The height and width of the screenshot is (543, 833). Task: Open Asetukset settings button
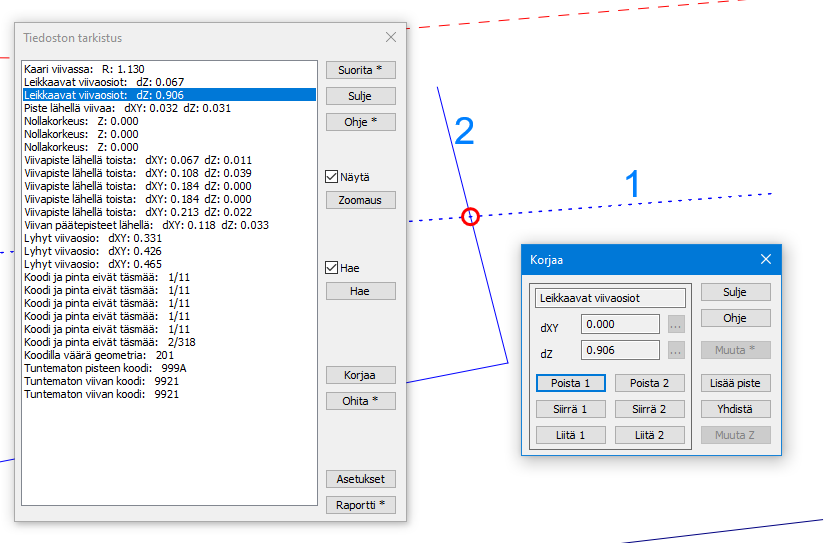360,479
